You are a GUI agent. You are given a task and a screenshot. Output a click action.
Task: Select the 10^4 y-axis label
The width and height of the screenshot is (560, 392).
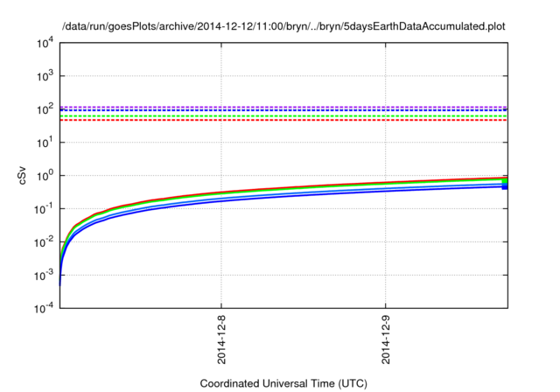pos(45,44)
